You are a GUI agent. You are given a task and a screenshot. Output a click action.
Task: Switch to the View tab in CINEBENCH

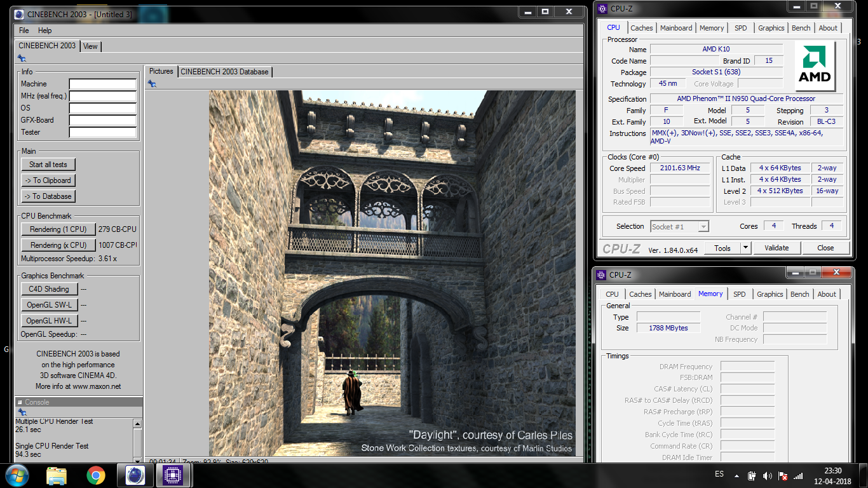point(90,46)
